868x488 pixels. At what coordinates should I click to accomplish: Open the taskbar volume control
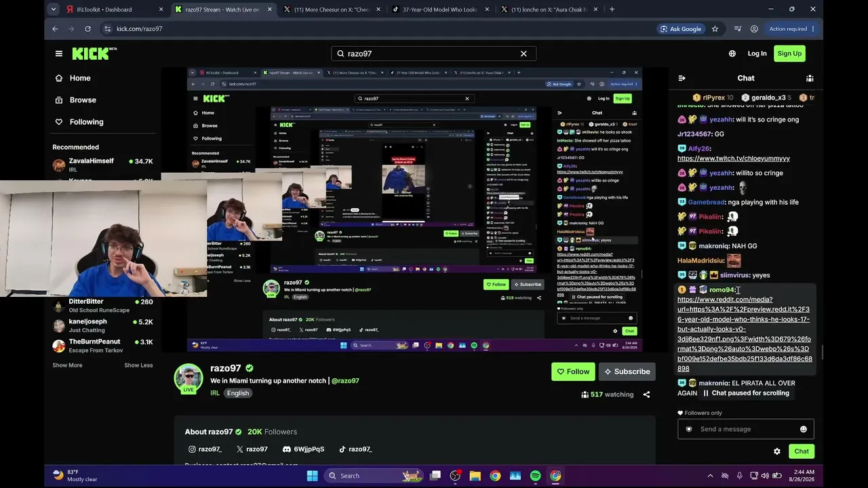click(x=766, y=476)
